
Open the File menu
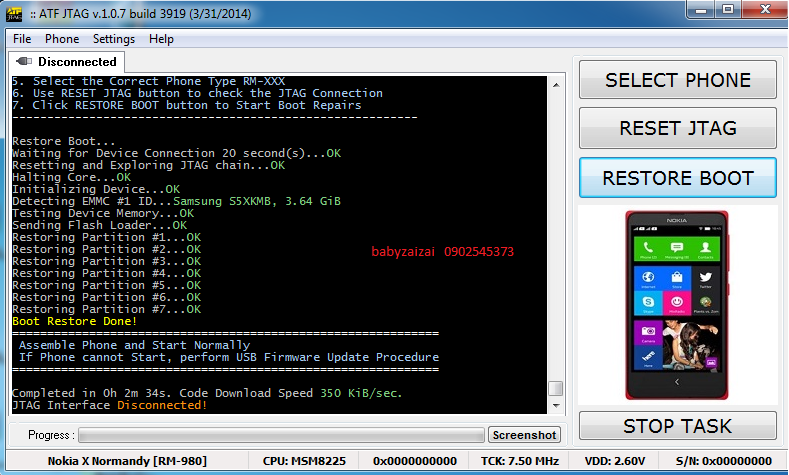[21, 39]
